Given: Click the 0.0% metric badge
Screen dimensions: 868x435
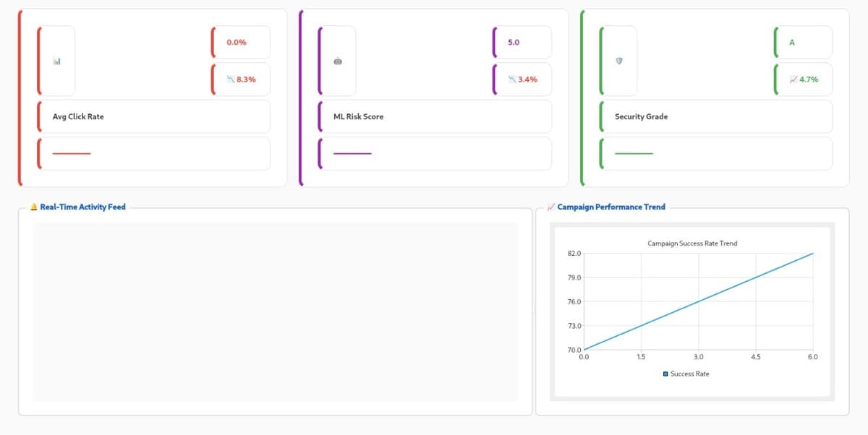Looking at the screenshot, I should point(237,42).
